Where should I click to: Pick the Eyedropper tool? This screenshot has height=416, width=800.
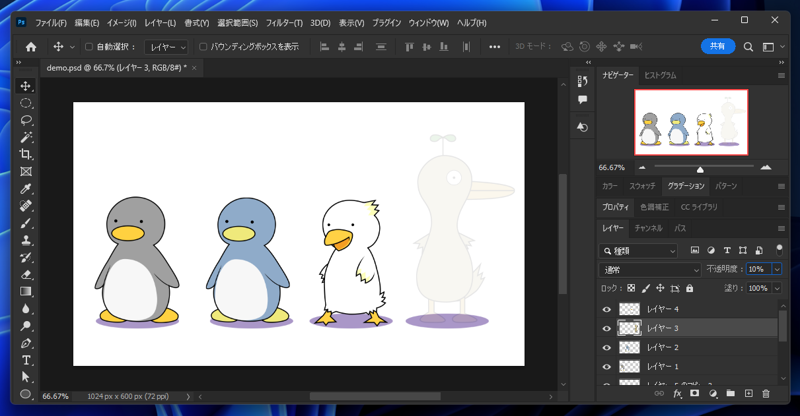pyautogui.click(x=26, y=189)
